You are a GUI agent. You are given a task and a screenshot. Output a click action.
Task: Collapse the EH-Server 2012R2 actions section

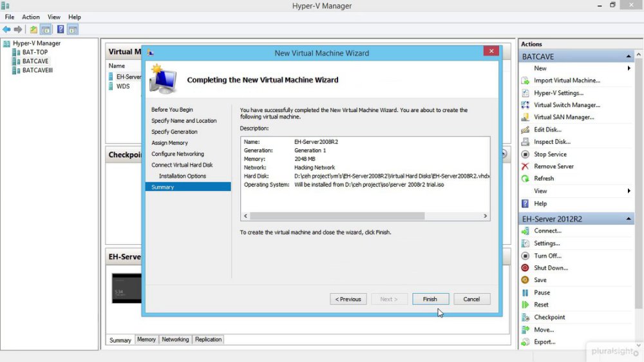coord(629,218)
